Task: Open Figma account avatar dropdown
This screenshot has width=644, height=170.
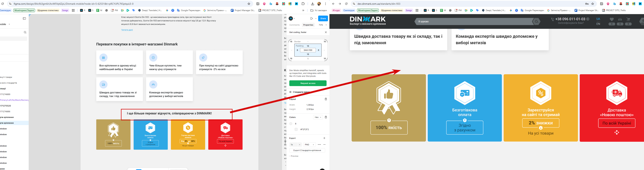Action: [x=292, y=18]
